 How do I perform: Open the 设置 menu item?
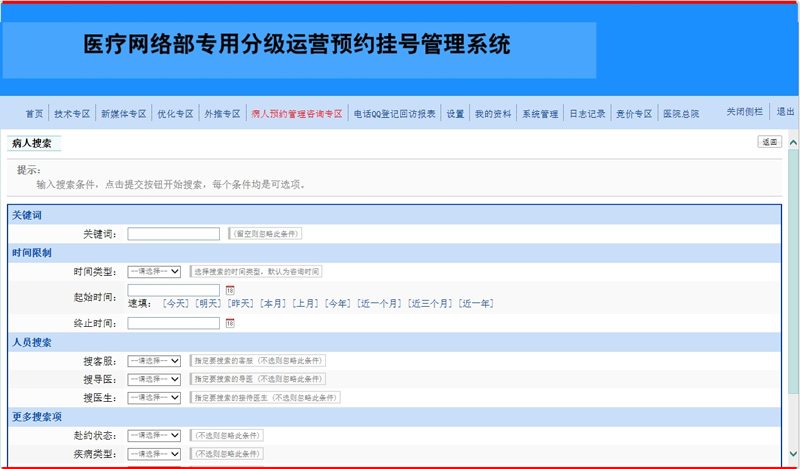[456, 114]
